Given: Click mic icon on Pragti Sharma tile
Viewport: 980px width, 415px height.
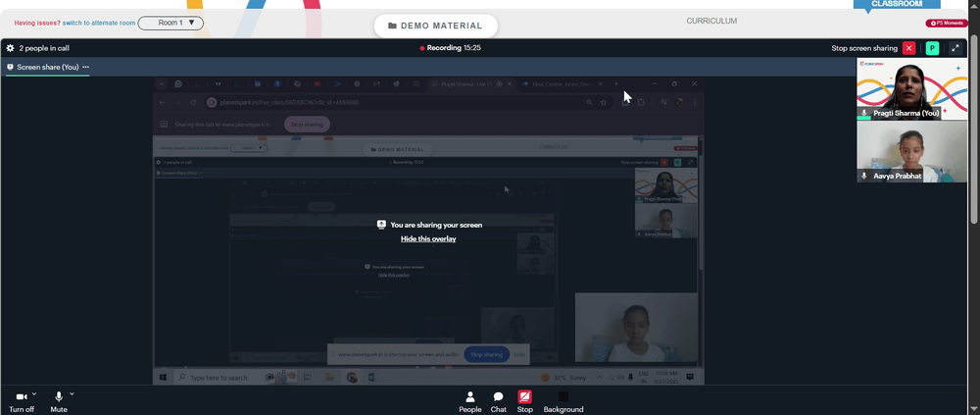Looking at the screenshot, I should (x=864, y=113).
